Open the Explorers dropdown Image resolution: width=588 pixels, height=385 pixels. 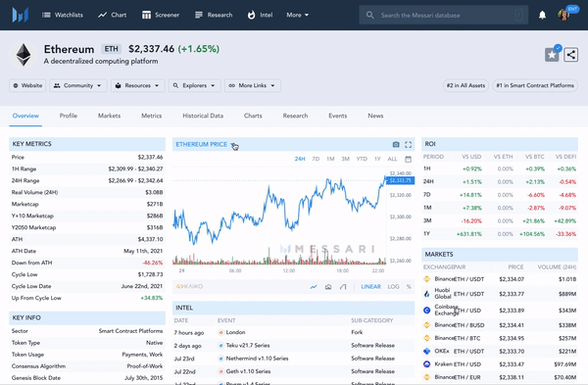195,85
